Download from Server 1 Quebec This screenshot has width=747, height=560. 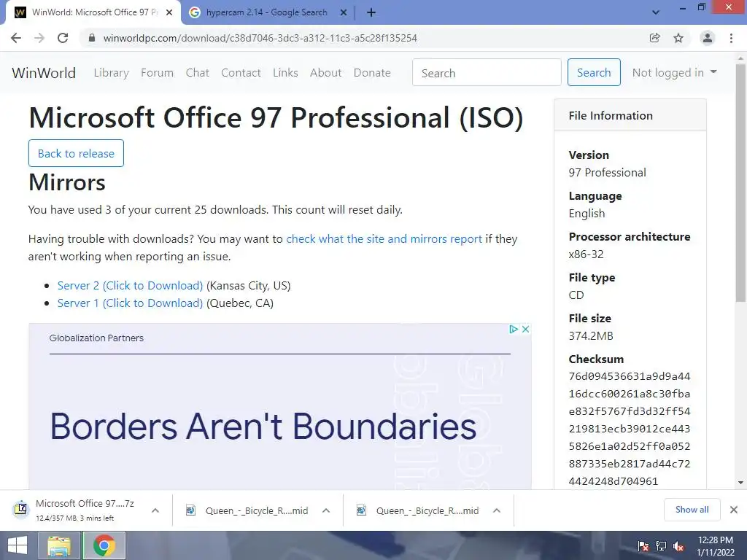[130, 303]
